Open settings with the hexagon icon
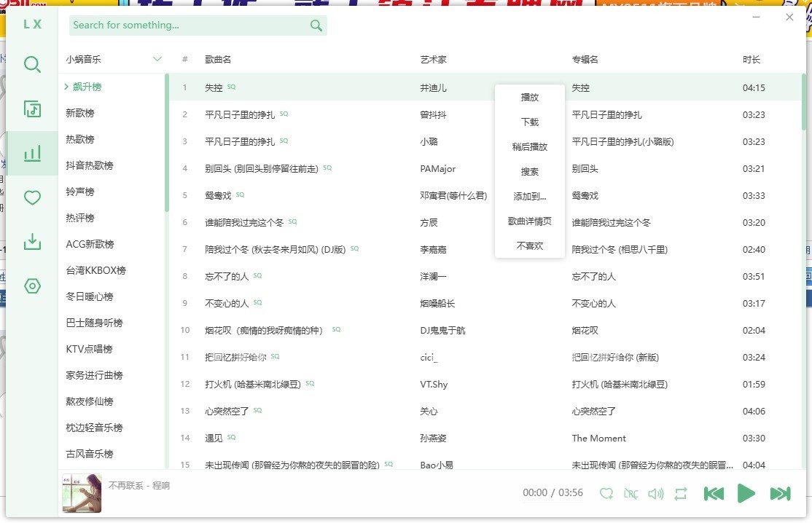 32,286
